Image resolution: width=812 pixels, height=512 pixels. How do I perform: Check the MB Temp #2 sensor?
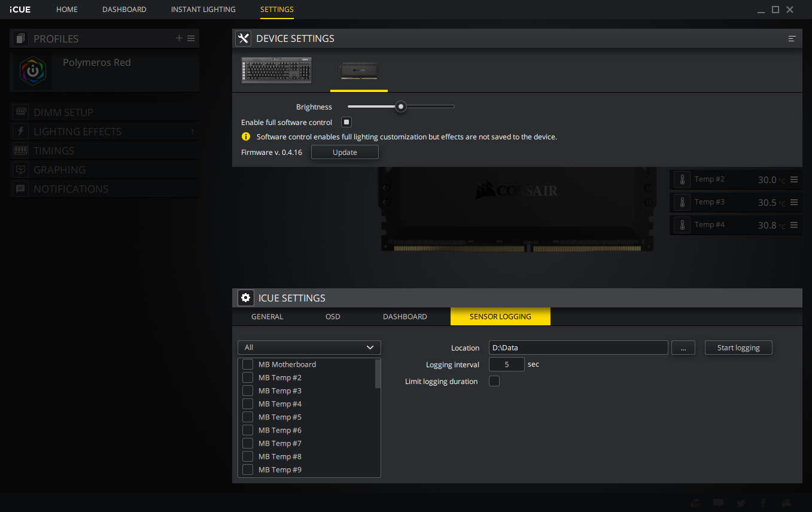pos(247,377)
